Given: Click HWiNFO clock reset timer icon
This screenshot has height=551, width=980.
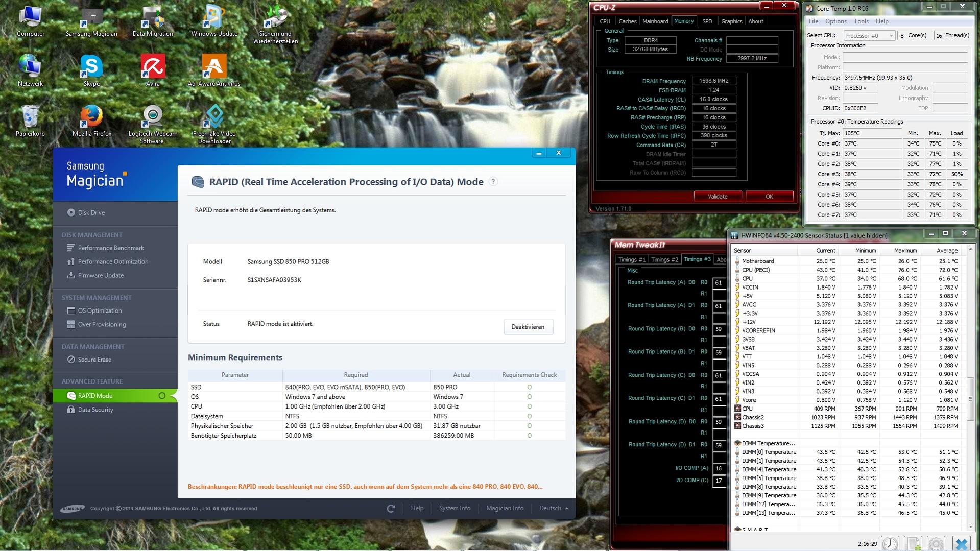Looking at the screenshot, I should tap(890, 543).
